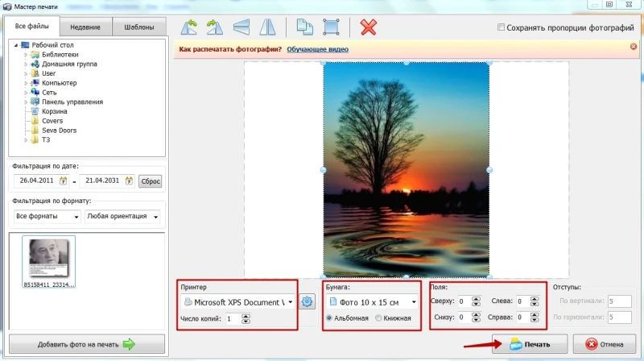Flip photo horizontally using mirror icon
Screen dimensions: 644x361
pos(267,27)
